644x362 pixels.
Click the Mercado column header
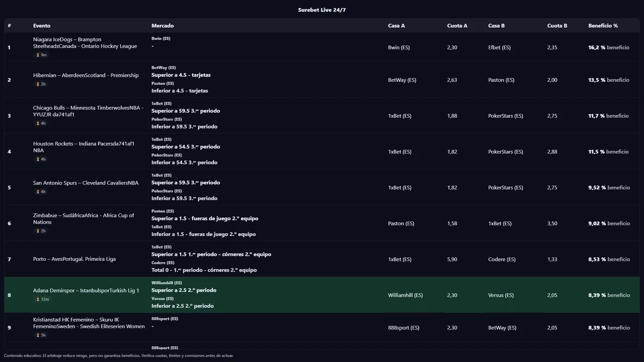point(163,26)
